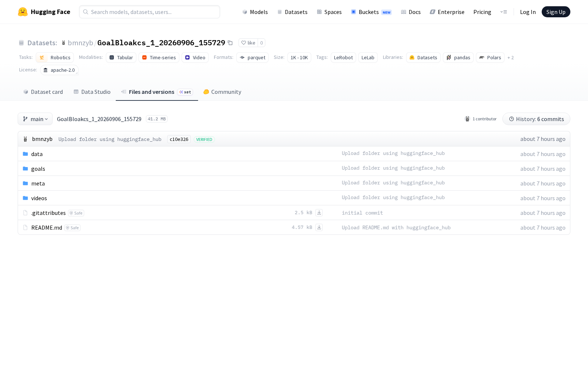
Task: Download the README.md file
Action: (x=319, y=227)
